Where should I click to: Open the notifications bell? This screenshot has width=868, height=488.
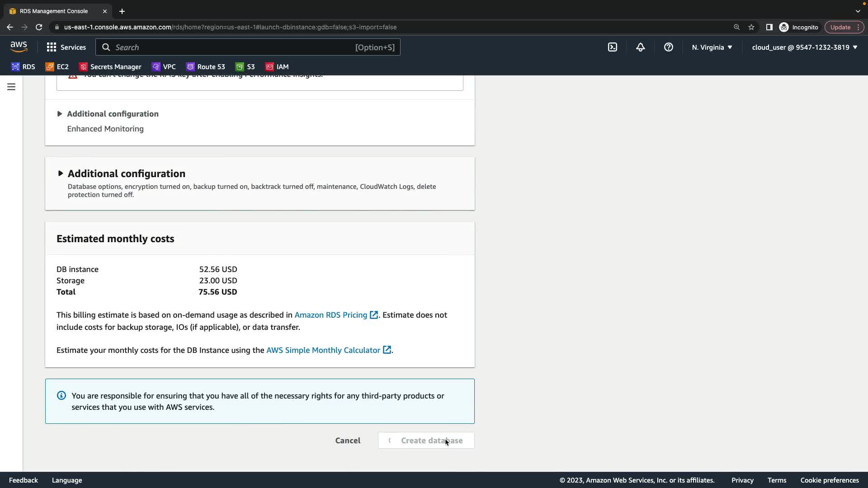(641, 47)
